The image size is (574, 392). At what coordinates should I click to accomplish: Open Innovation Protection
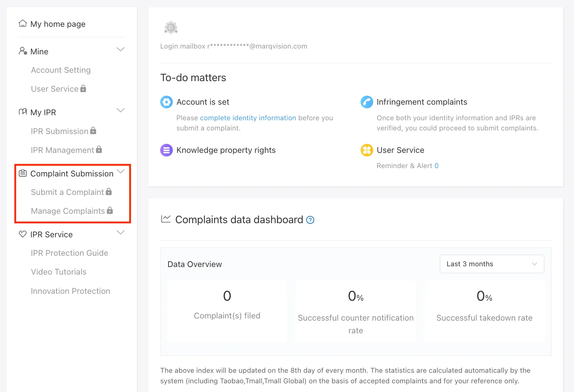pos(71,291)
